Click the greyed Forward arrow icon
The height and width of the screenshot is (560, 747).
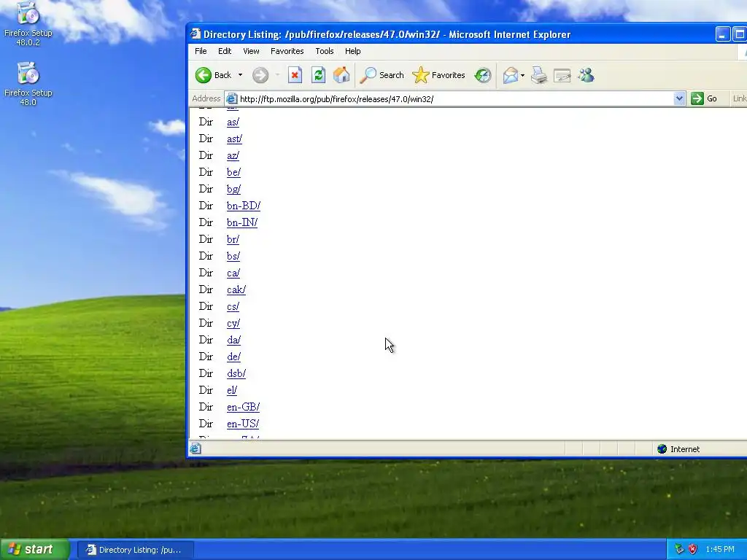click(x=260, y=75)
